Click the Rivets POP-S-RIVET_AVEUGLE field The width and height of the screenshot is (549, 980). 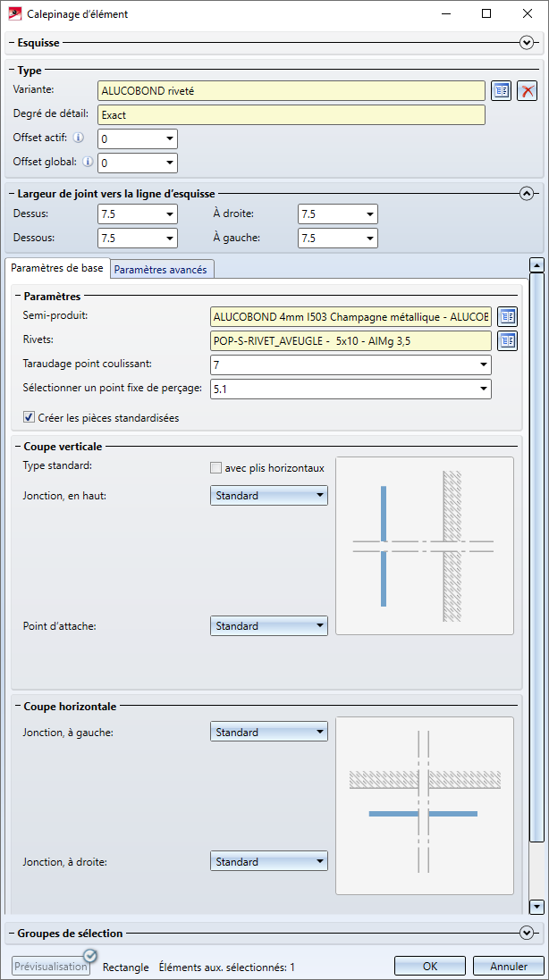coord(351,340)
